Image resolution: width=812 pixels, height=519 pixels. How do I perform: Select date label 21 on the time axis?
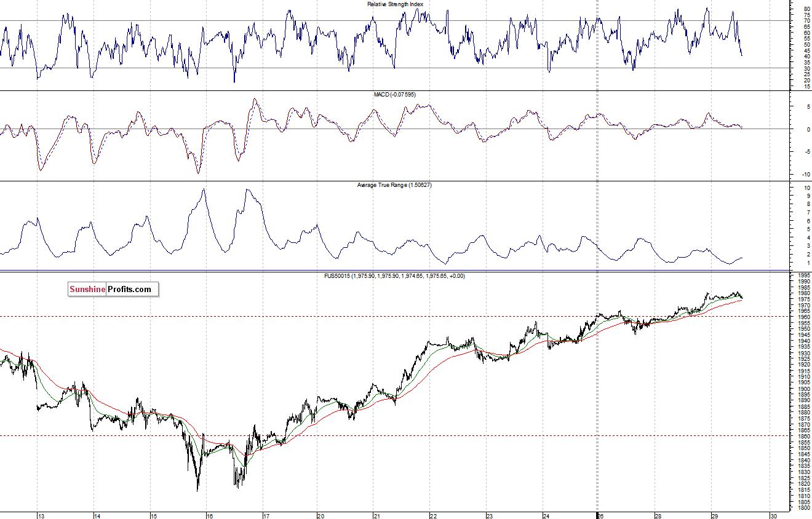(x=376, y=516)
